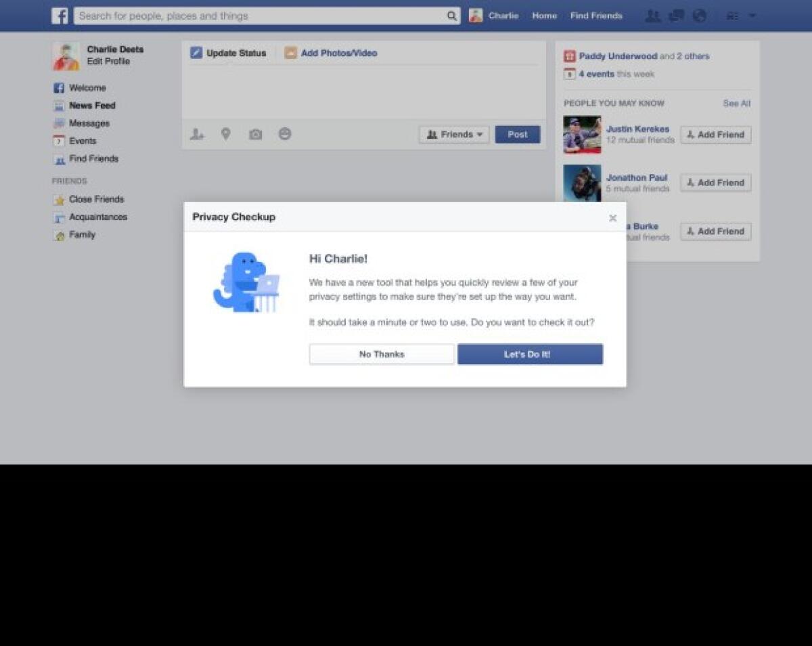This screenshot has width=812, height=646.
Task: Open privacy shortcuts icon beside the account arrow
Action: [732, 16]
